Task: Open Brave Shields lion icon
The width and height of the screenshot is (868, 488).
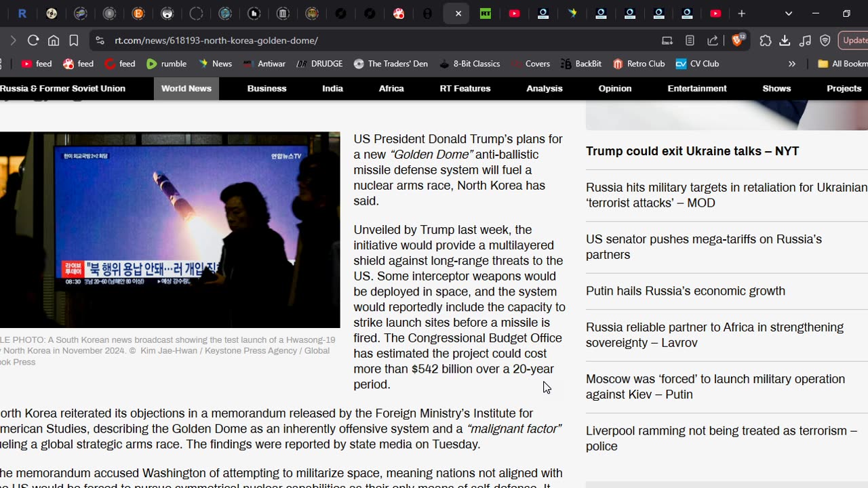Action: click(x=738, y=41)
